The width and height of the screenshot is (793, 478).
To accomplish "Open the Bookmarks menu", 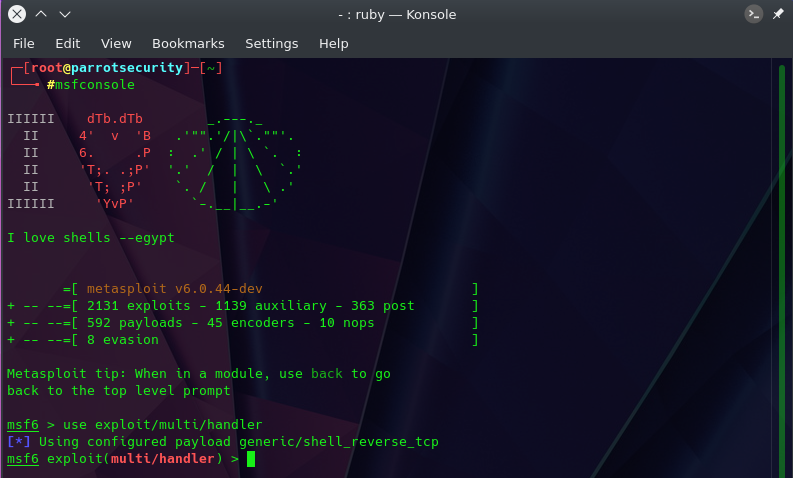I will (188, 44).
